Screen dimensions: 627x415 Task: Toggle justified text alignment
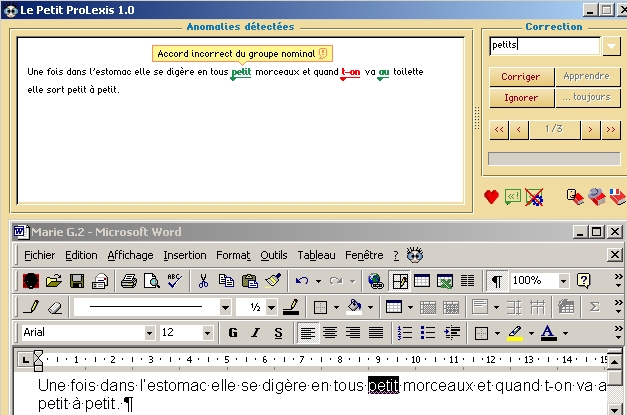coord(376,333)
